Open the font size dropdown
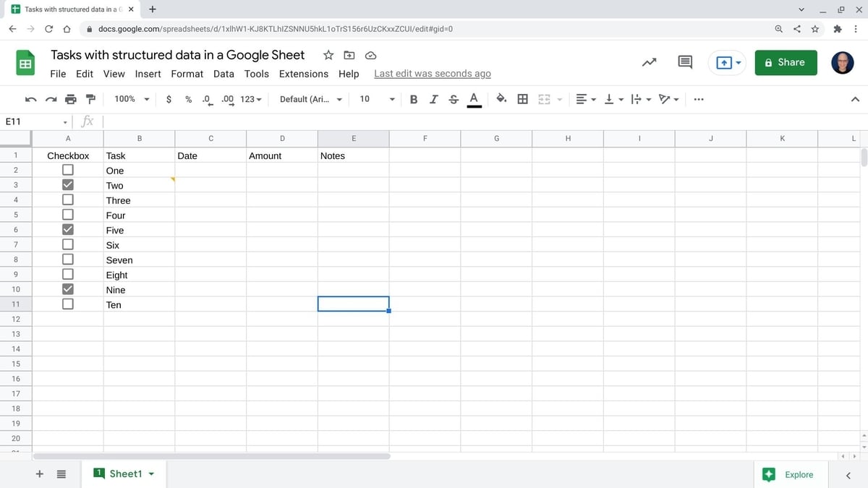 click(391, 99)
